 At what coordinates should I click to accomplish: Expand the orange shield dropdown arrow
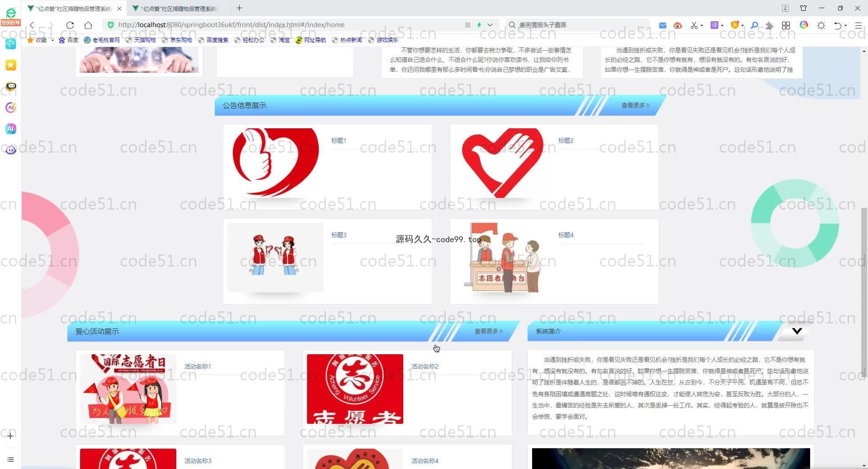742,25
